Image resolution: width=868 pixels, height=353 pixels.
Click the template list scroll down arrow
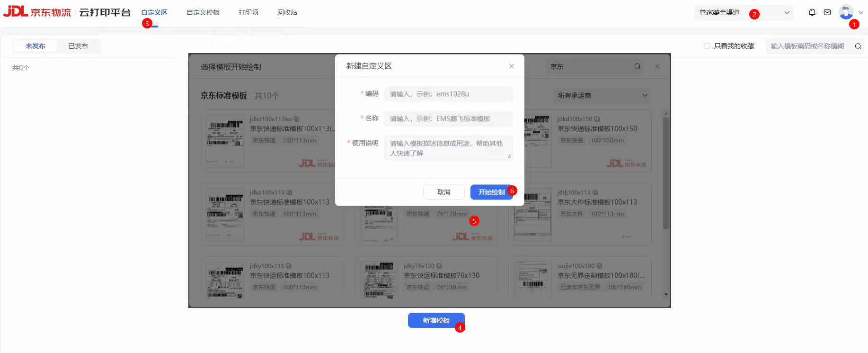[x=666, y=295]
